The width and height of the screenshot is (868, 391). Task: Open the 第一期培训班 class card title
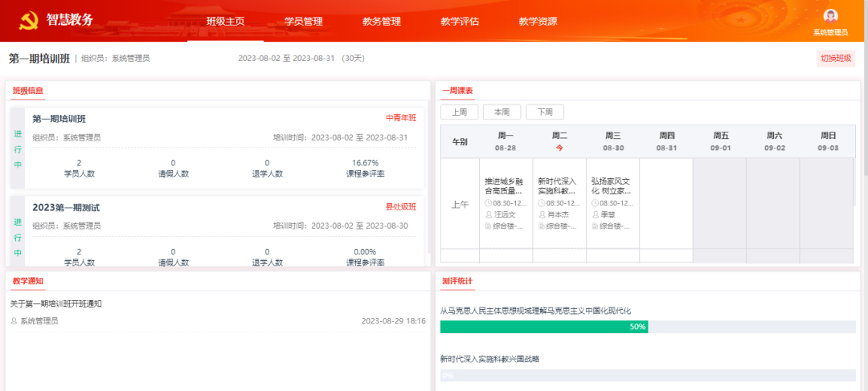tap(59, 119)
